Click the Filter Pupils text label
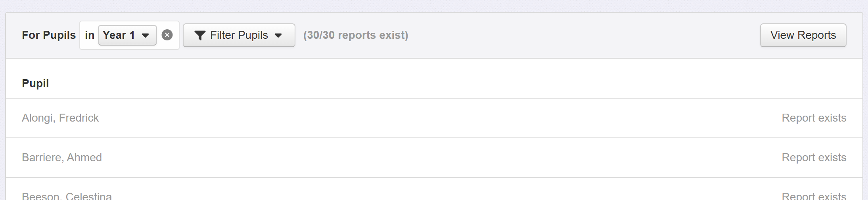Screen dimensions: 868x200 tap(239, 35)
